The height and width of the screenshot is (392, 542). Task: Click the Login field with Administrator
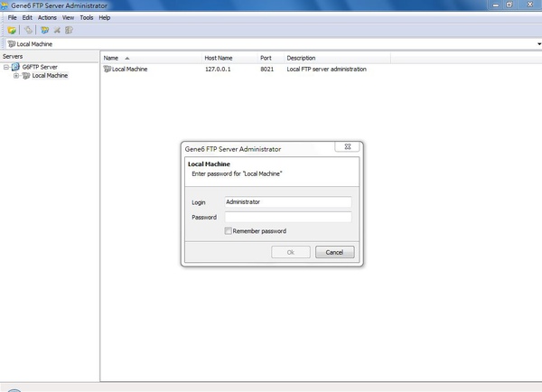288,202
